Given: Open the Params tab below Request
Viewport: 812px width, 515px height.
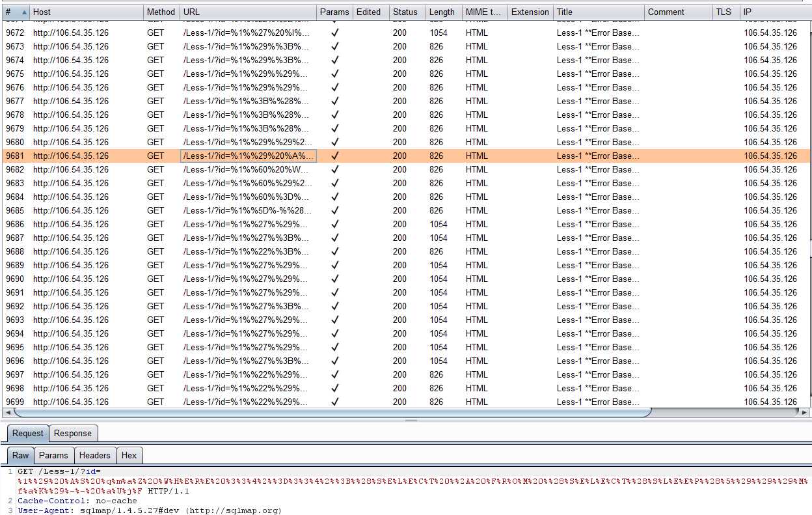Looking at the screenshot, I should [x=53, y=455].
